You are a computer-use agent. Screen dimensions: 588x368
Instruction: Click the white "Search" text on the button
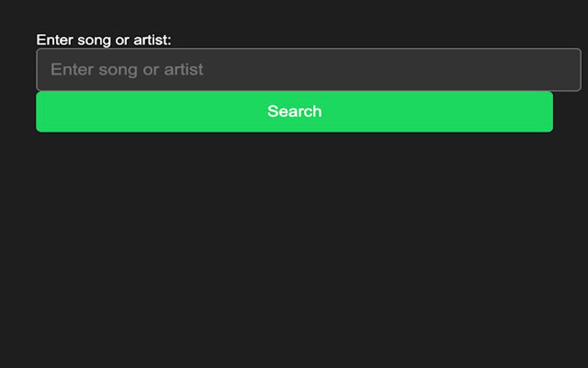pos(294,111)
